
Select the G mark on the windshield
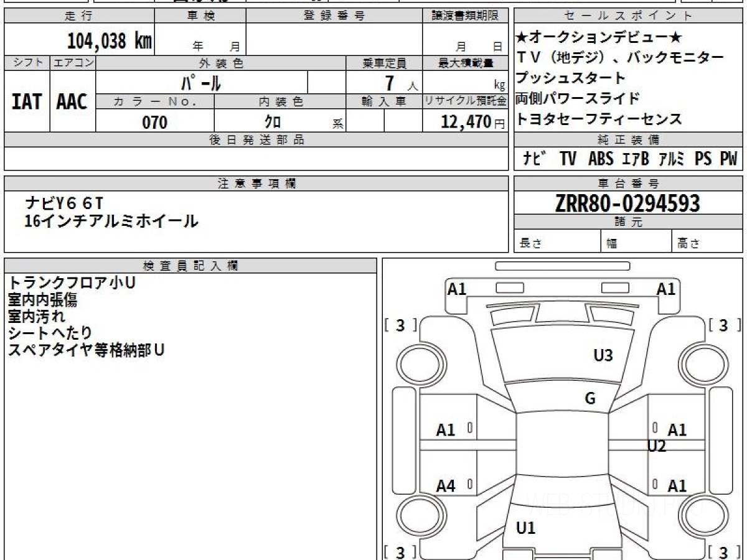click(590, 398)
